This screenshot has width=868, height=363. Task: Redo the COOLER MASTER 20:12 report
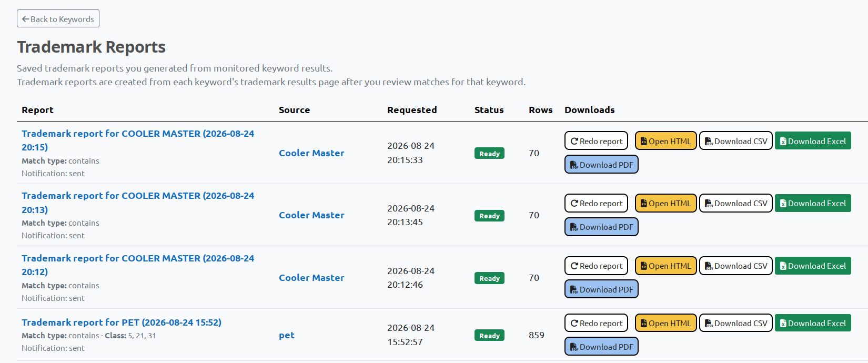[x=596, y=266]
